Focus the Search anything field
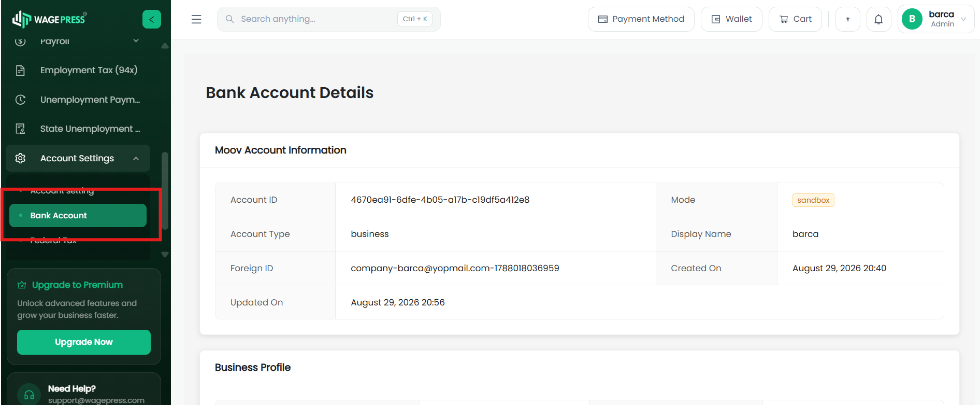 [x=329, y=19]
